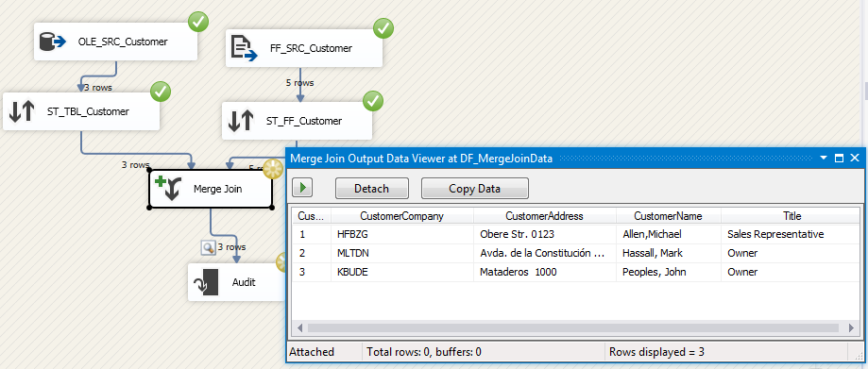
Task: Click the CustomerName column header
Action: pyautogui.click(x=668, y=216)
